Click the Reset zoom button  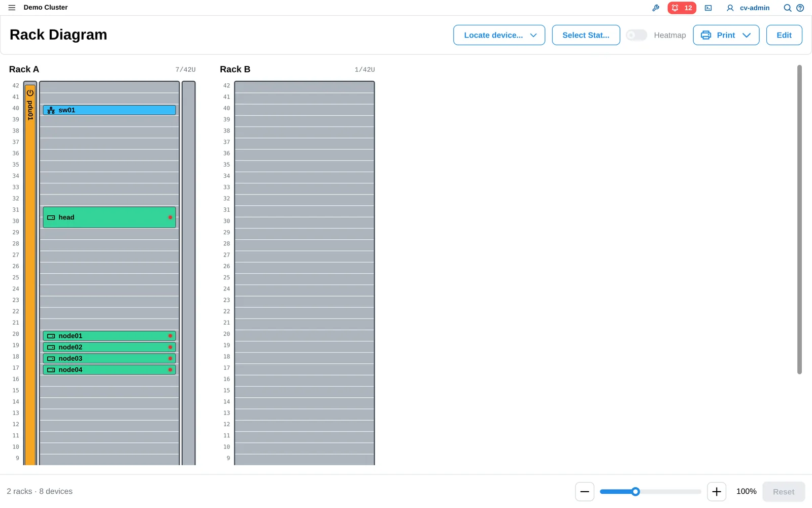pos(783,491)
